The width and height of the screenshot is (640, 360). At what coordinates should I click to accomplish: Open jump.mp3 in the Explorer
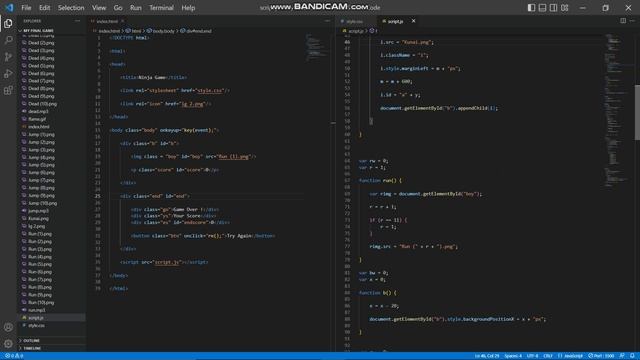[x=38, y=211]
